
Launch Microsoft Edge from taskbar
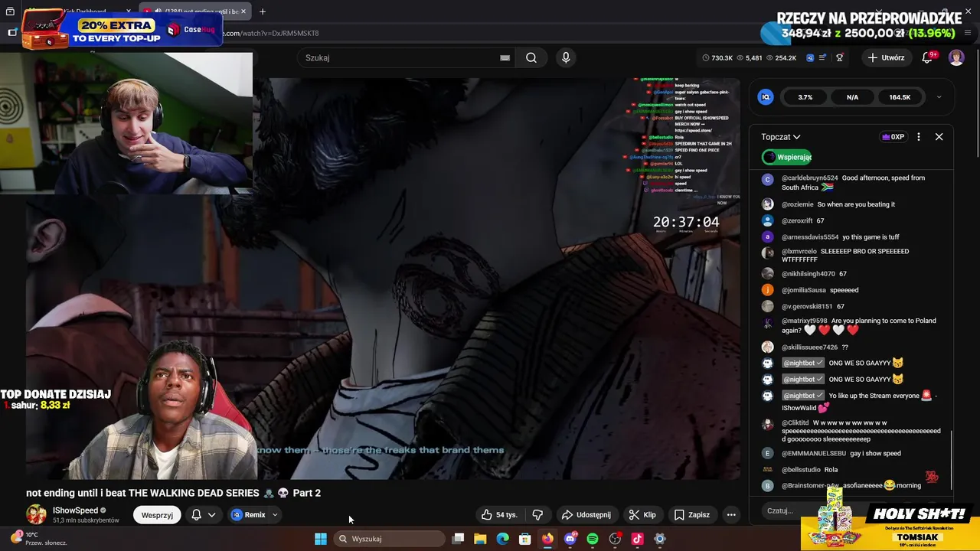tap(502, 539)
